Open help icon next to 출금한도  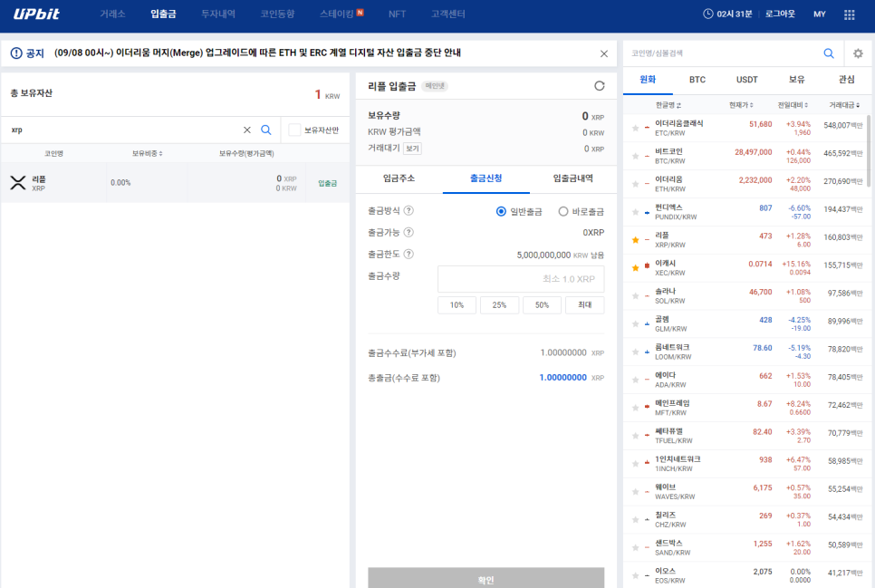point(409,254)
